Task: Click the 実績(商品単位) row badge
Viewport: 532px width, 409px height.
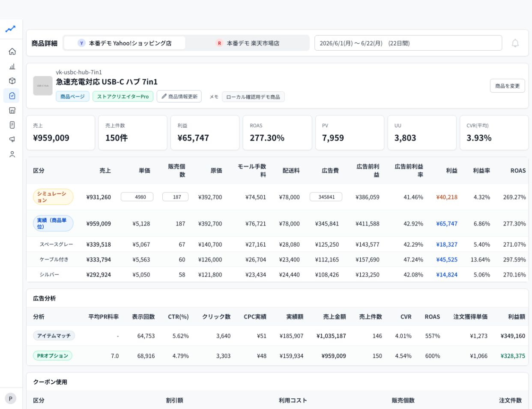Action: point(53,223)
